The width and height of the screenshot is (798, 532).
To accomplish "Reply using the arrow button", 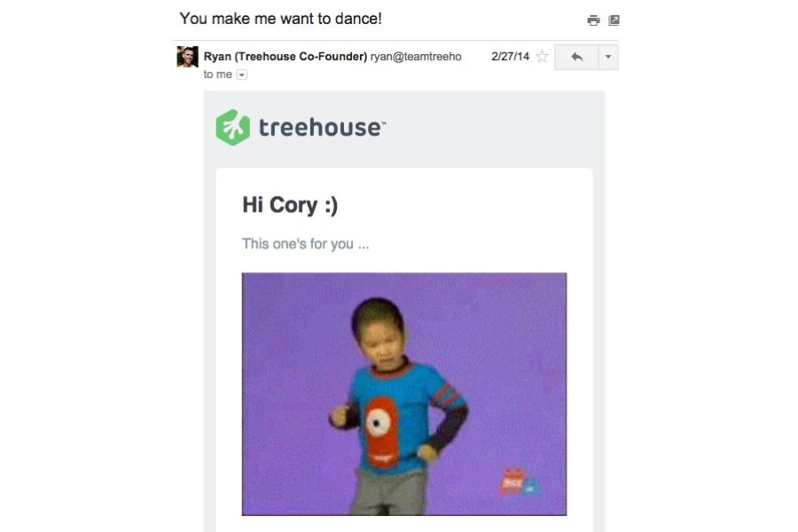I will pyautogui.click(x=576, y=57).
